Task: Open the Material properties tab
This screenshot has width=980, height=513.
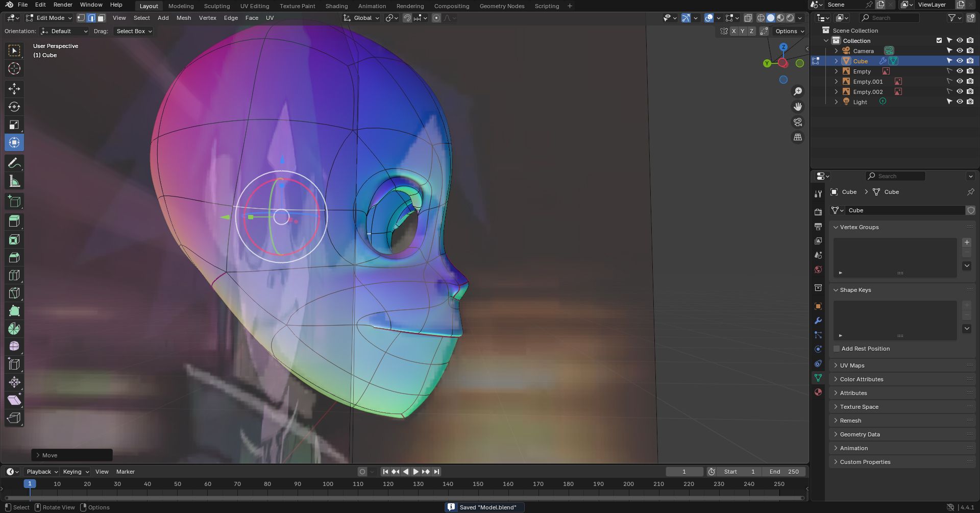Action: [x=818, y=392]
